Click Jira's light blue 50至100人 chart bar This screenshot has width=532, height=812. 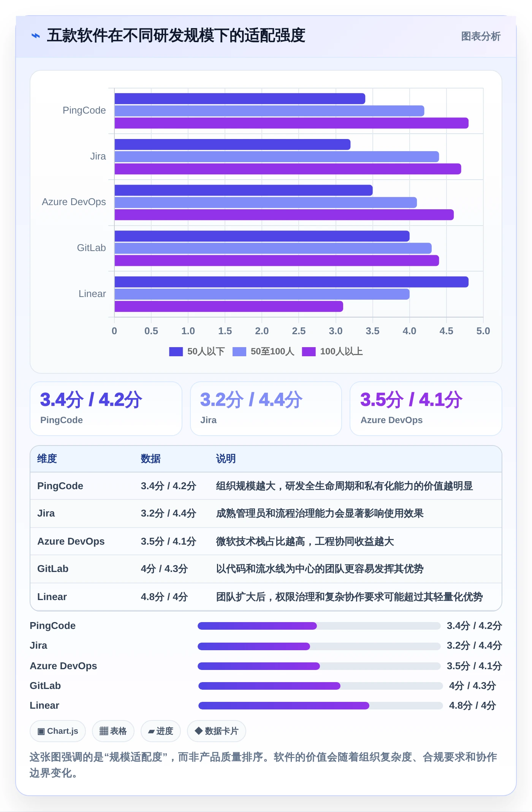[x=277, y=157]
